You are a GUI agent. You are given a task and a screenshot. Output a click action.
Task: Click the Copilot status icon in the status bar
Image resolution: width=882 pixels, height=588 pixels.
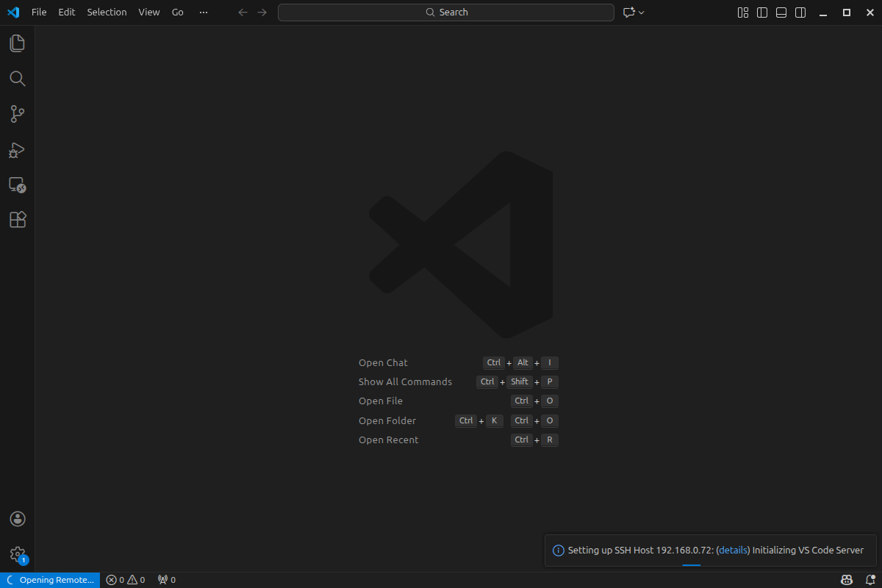coord(847,580)
